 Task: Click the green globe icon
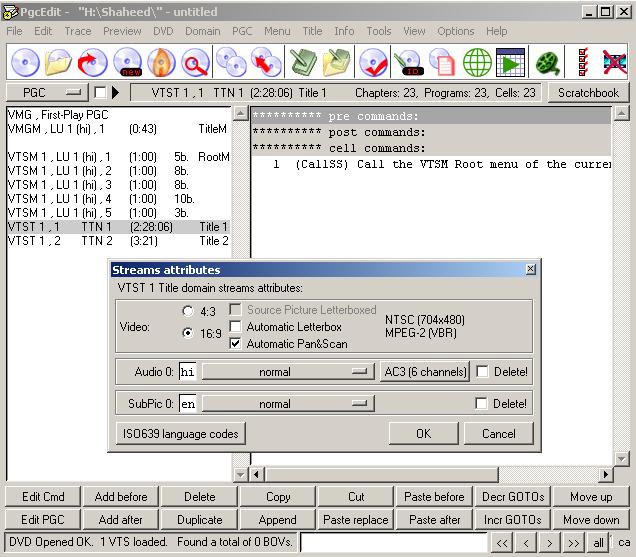[477, 62]
